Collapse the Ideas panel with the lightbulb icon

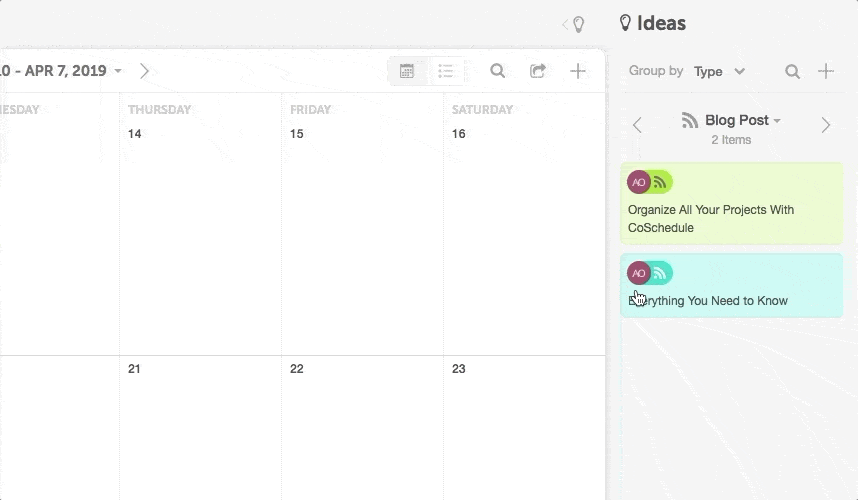pos(574,24)
